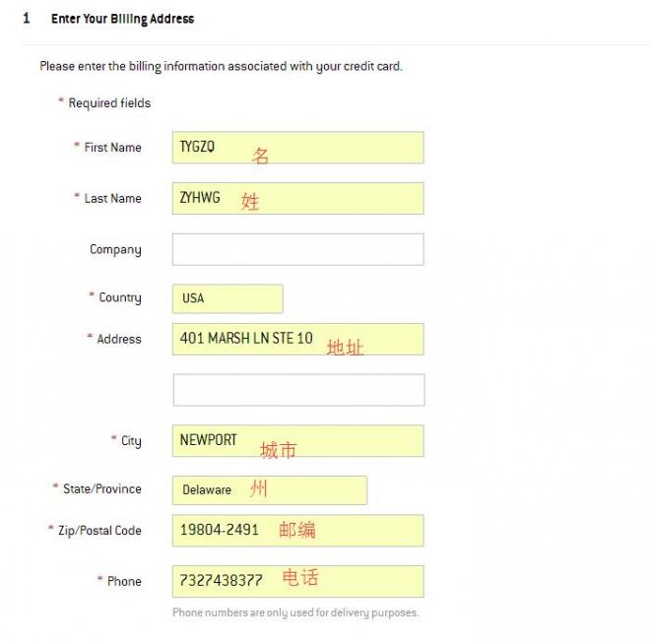Click the Last Name label
Viewport: 650px width, 644px height.
pyautogui.click(x=112, y=199)
